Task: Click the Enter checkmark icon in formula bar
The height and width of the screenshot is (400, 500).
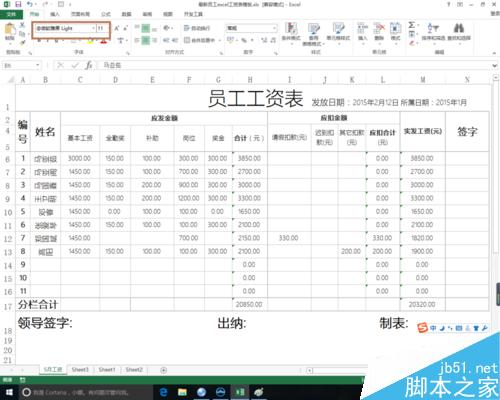Action: [x=75, y=65]
